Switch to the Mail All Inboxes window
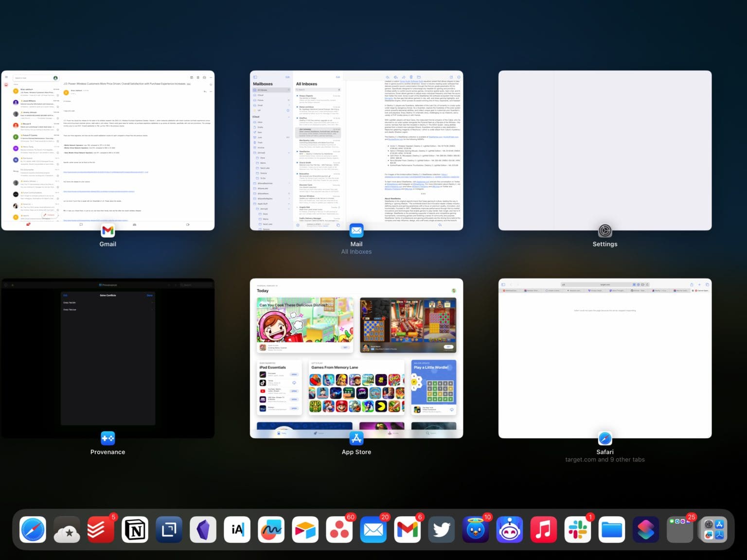This screenshot has width=747, height=560. [356, 152]
